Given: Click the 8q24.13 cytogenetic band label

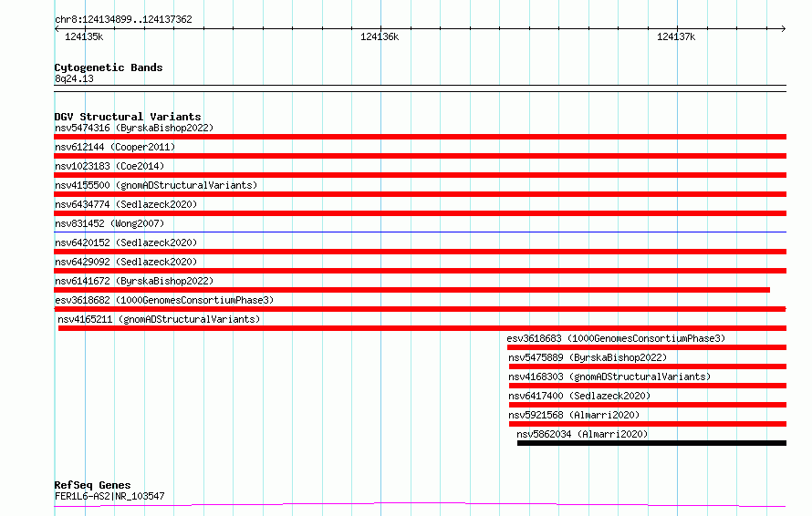Looking at the screenshot, I should pos(74,78).
